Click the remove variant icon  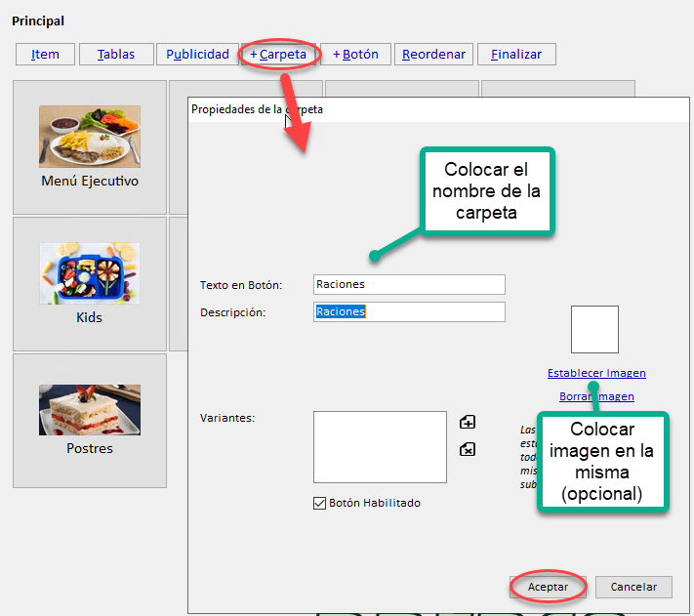468,449
